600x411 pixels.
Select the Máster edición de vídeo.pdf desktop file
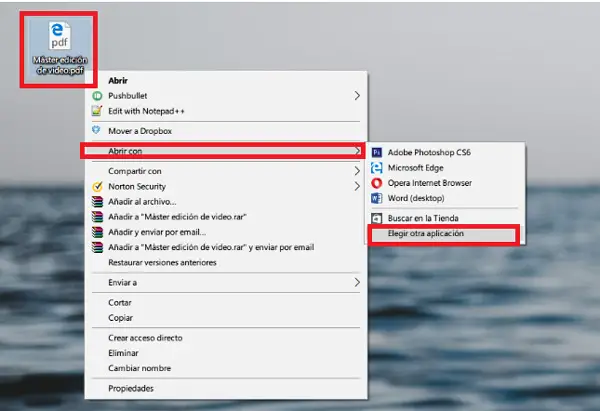coord(61,50)
